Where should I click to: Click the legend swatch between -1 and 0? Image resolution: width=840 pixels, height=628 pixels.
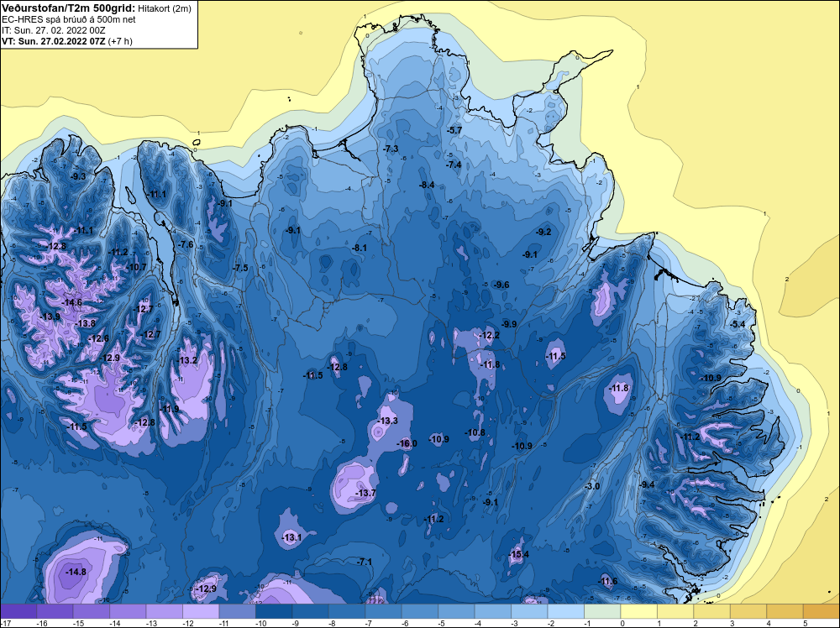[x=602, y=611]
